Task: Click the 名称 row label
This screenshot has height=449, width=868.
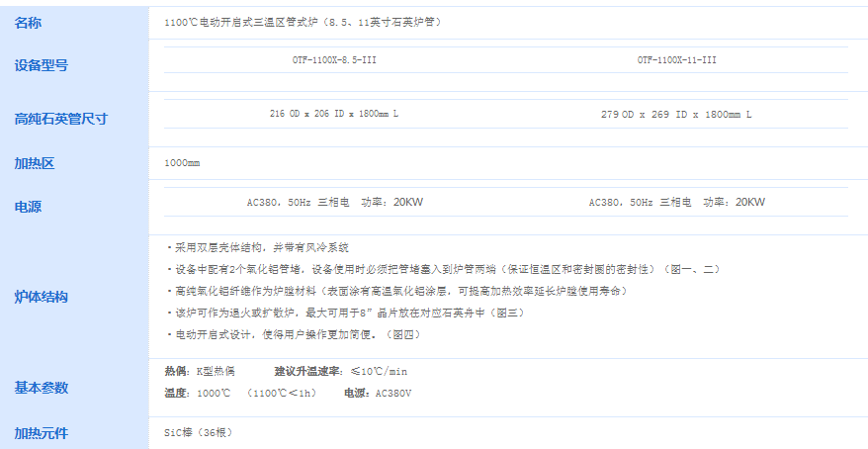Action: pos(28,23)
